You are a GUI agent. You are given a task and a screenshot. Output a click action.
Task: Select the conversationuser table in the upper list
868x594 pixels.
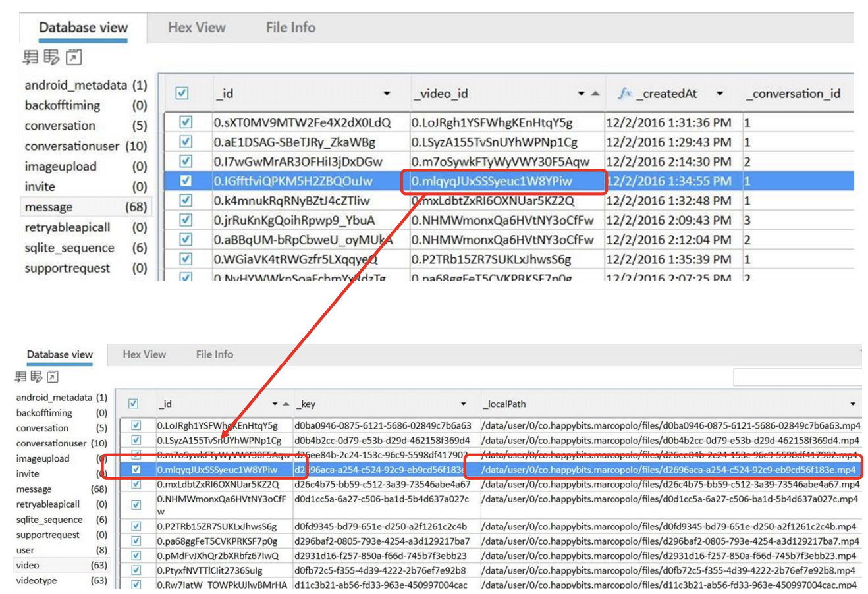(x=72, y=146)
